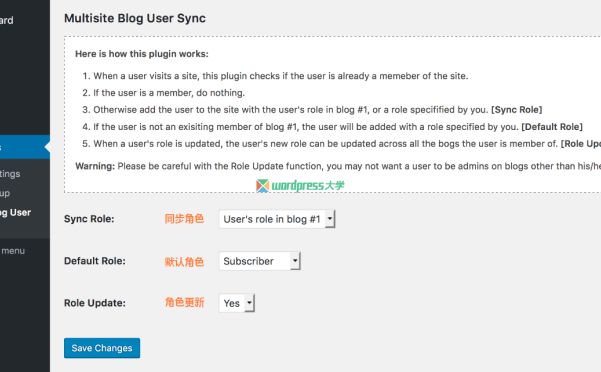The height and width of the screenshot is (372, 601).
Task: Click the Warning: bold text
Action: pos(95,166)
